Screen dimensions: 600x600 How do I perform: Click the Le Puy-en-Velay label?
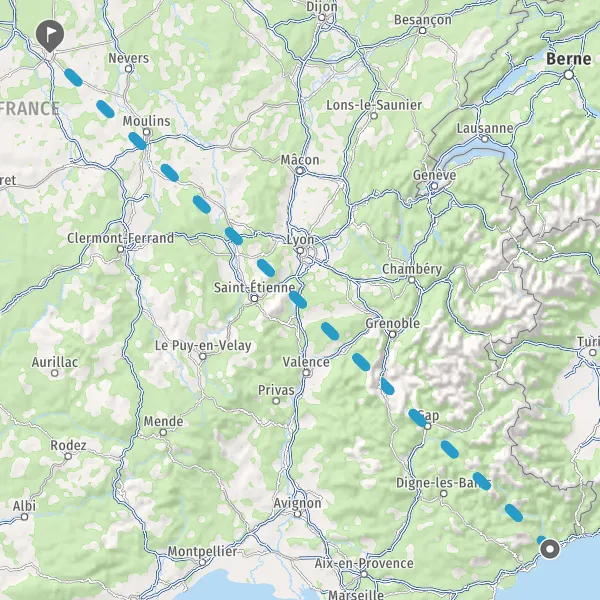(x=203, y=346)
